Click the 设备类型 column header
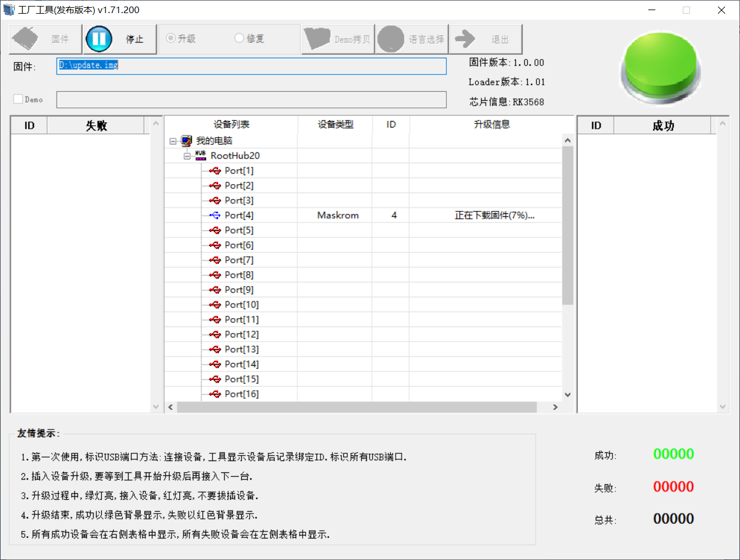The image size is (740, 560). (x=335, y=124)
